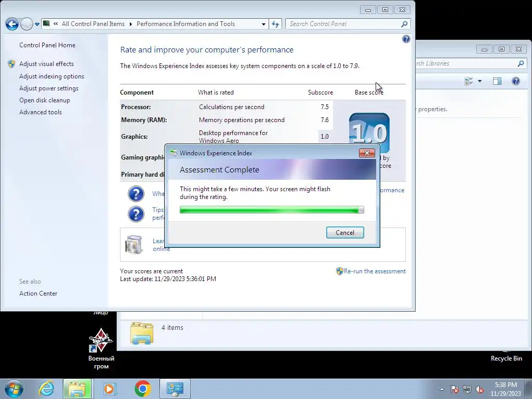Click the Processor subscore 7.5
The width and height of the screenshot is (532, 399).
click(x=324, y=107)
